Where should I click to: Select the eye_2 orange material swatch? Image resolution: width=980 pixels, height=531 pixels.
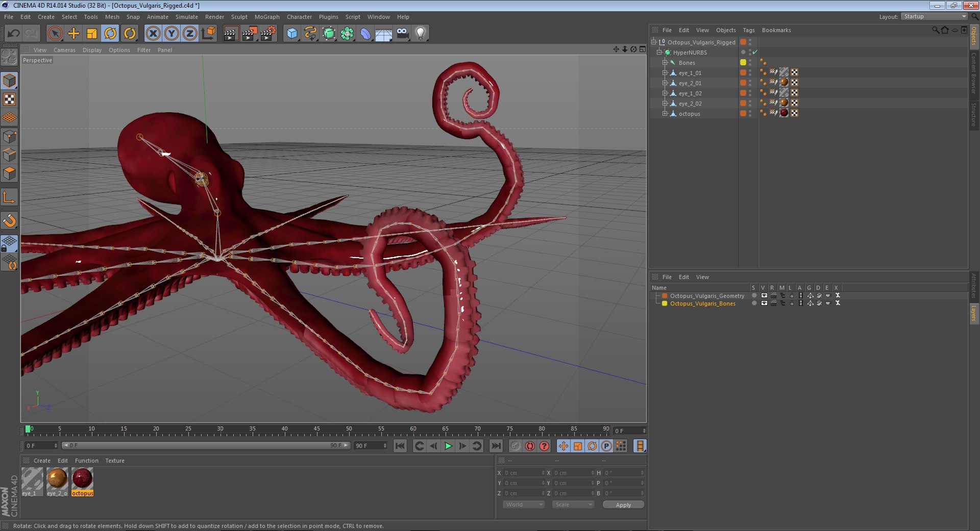click(x=57, y=479)
